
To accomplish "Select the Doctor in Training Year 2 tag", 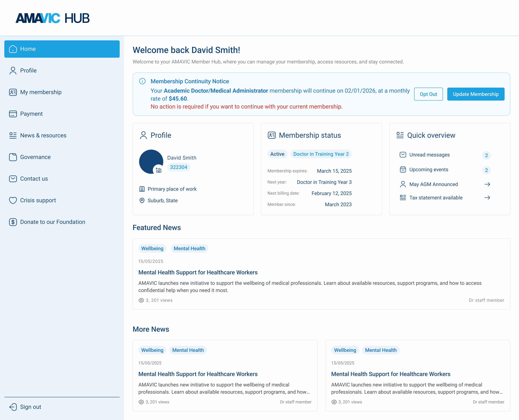I will 321,154.
